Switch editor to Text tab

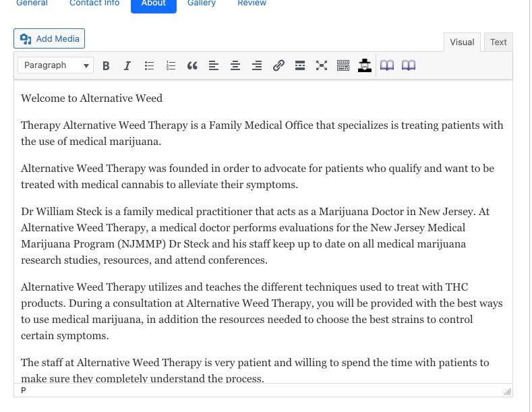[498, 42]
